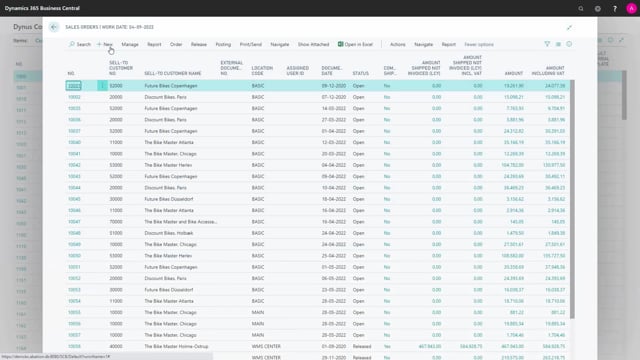
Task: Expand the Print/Send menu
Action: point(251,44)
